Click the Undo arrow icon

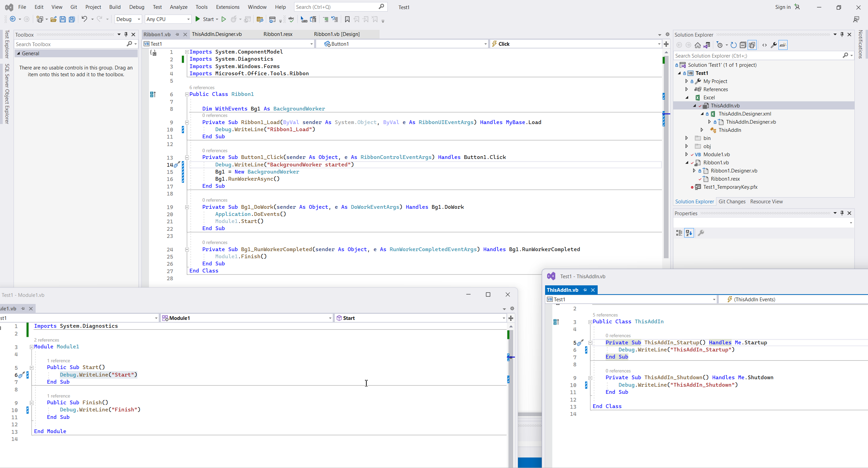84,19
